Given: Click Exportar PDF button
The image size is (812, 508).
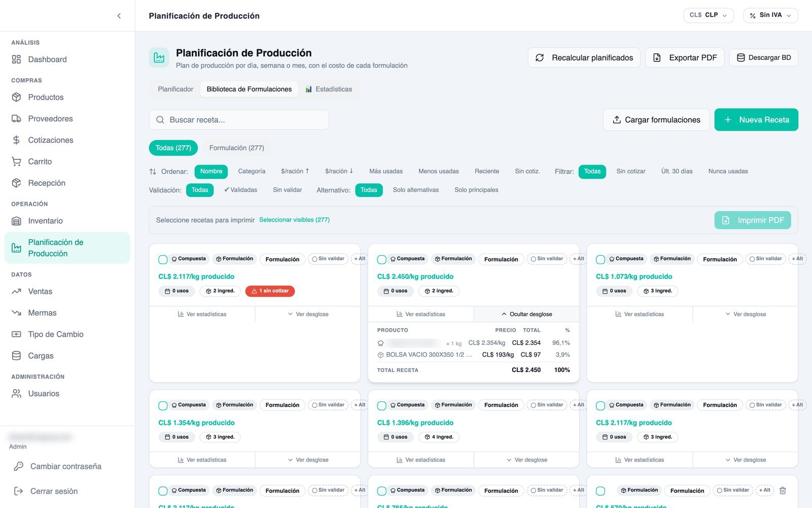Looking at the screenshot, I should [685, 57].
